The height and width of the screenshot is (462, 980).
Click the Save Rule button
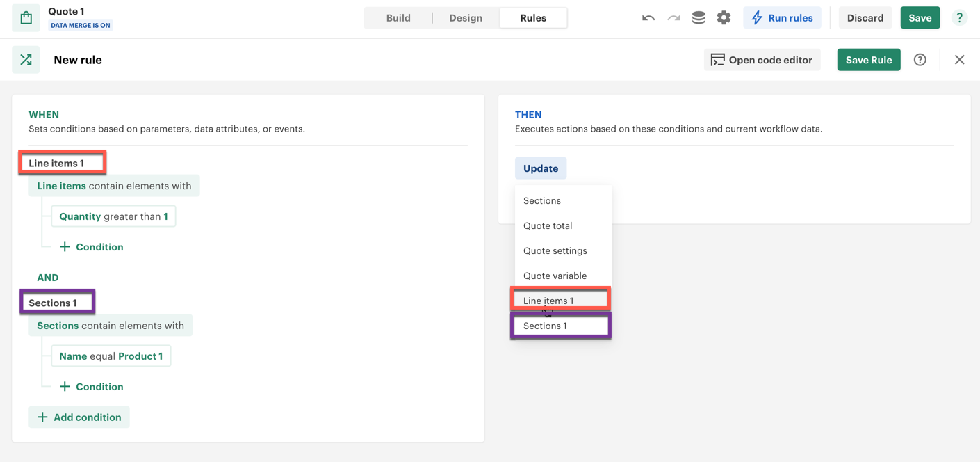[x=868, y=60]
